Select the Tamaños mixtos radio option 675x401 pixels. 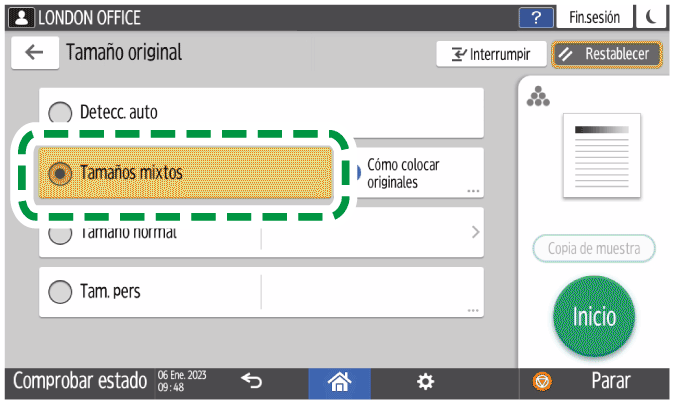[61, 173]
